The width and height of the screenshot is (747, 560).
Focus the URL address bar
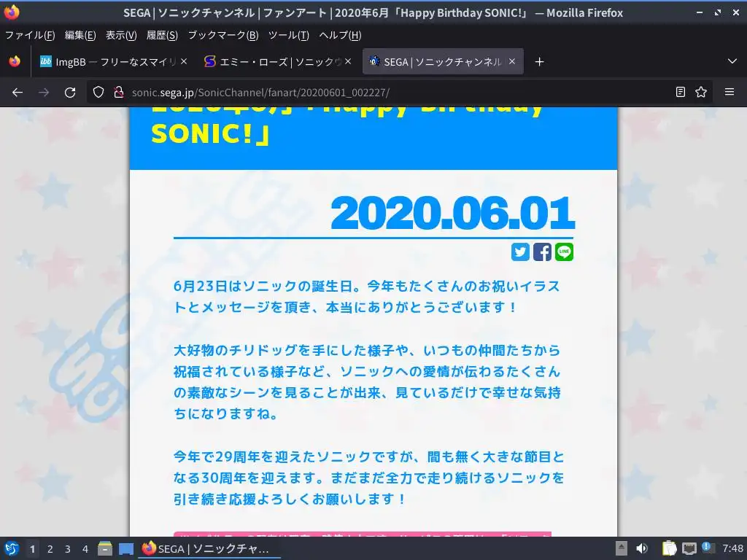399,93
